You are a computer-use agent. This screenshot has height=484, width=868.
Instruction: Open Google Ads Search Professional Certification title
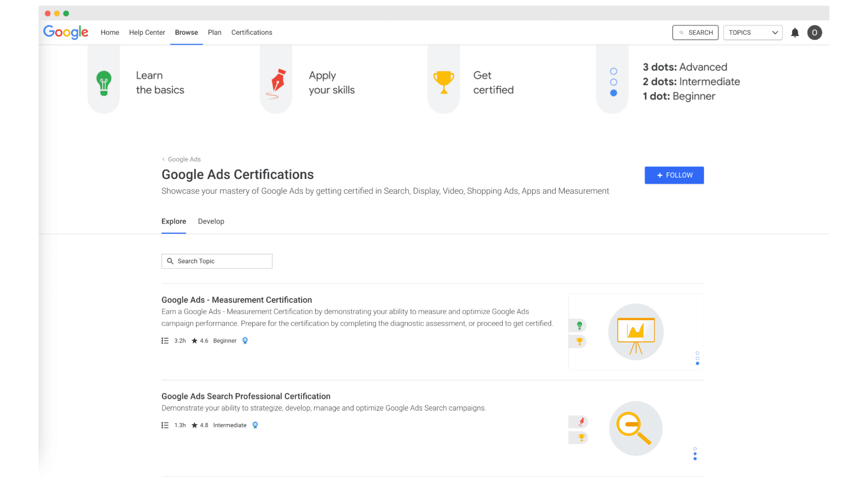246,396
